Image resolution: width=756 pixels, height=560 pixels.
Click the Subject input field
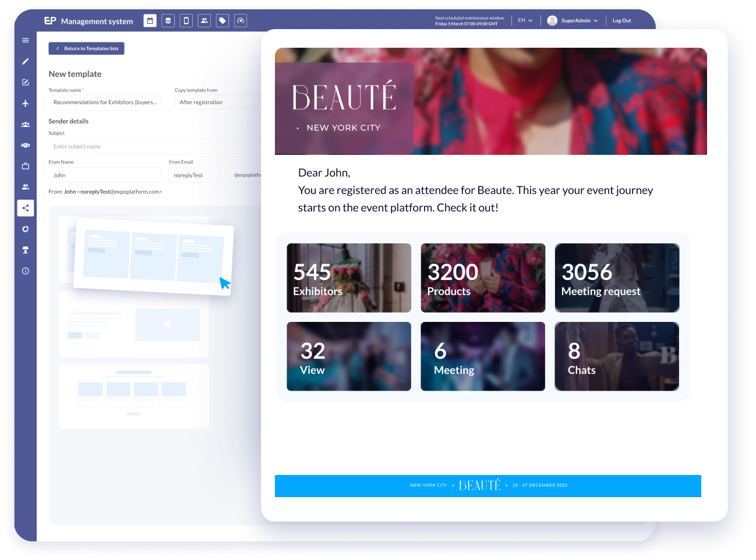tap(154, 147)
